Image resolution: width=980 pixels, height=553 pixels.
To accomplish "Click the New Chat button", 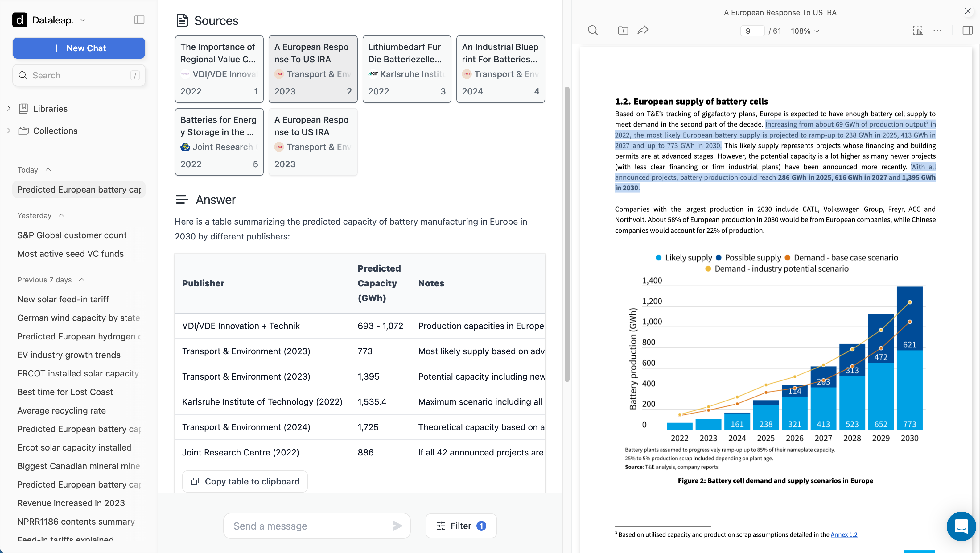I will pyautogui.click(x=79, y=48).
